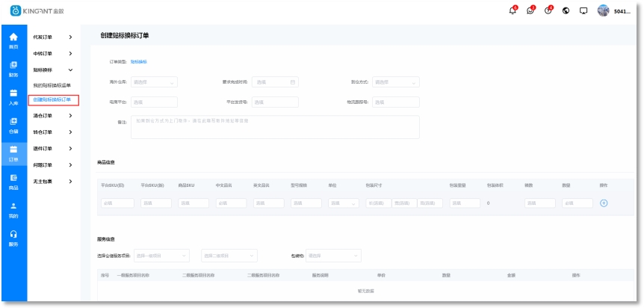Screen dimensions: 644x308
Task: Open the notification bell icon
Action: pyautogui.click(x=513, y=10)
